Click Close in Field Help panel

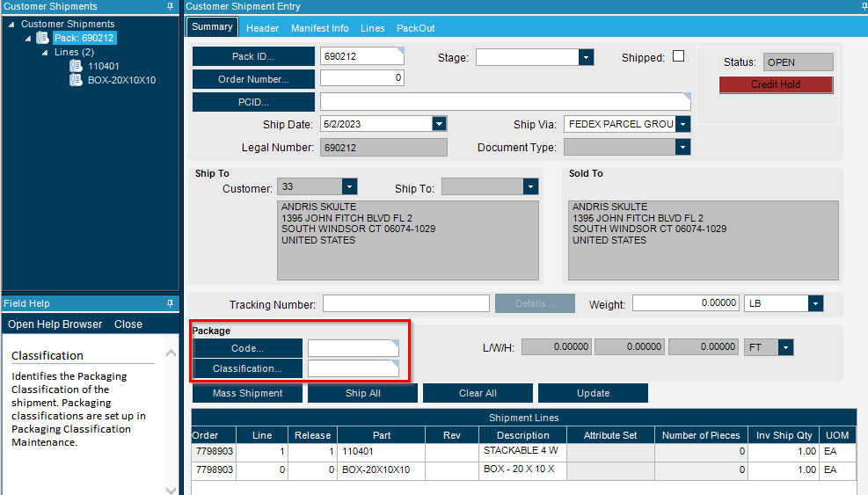tap(128, 324)
